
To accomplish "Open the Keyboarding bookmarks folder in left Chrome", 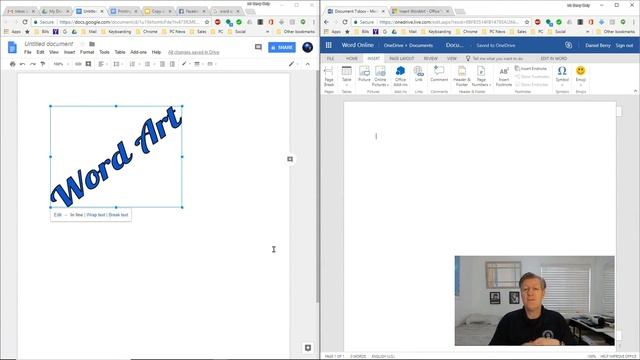I will point(116,31).
